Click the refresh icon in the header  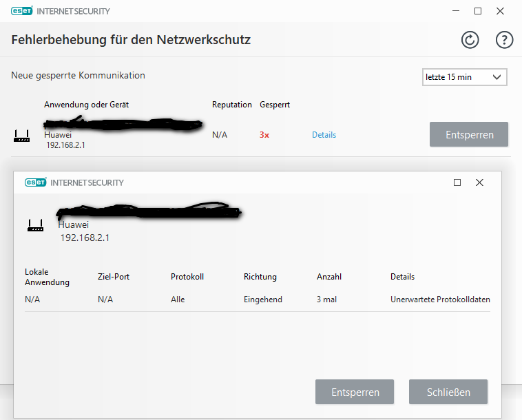470,40
